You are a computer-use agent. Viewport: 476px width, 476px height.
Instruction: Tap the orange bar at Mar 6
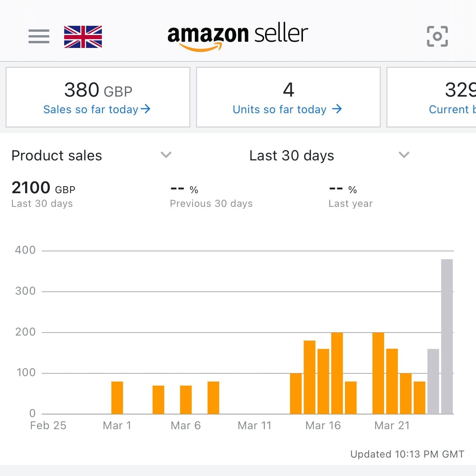click(186, 400)
